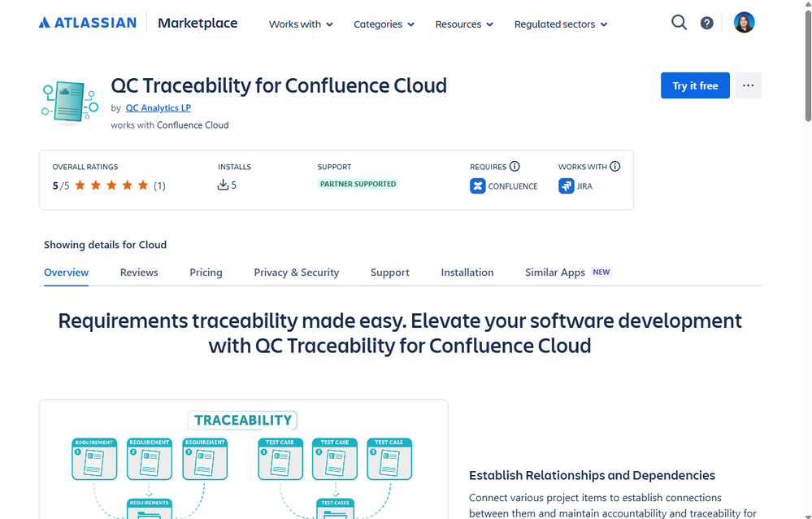Click the NEW badge on Similar Apps
This screenshot has height=519, width=812.
click(x=601, y=273)
